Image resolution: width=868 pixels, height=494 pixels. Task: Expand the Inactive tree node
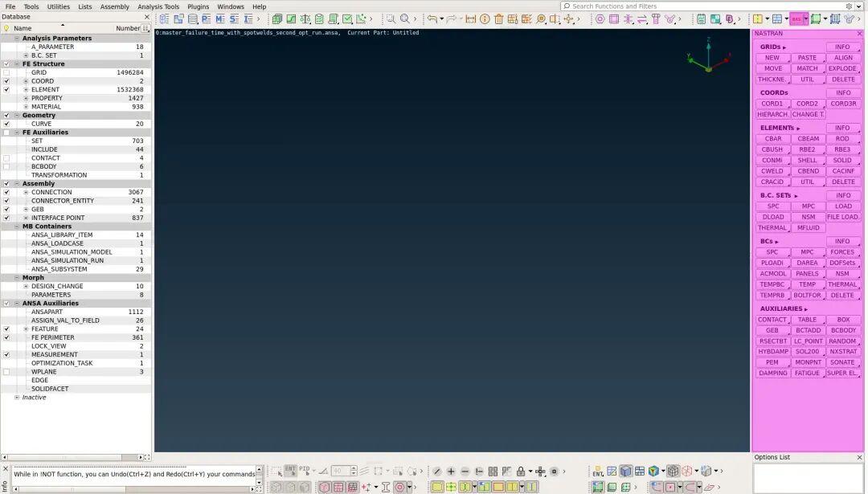(17, 397)
